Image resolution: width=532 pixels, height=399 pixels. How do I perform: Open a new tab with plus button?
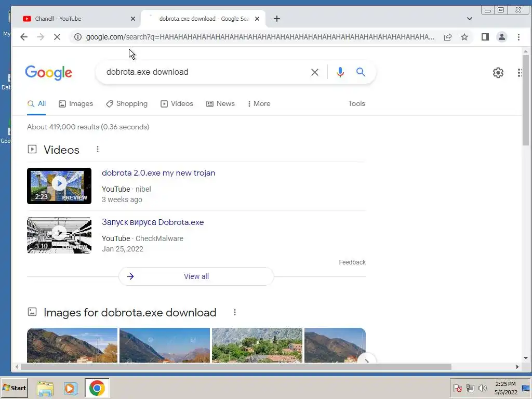pyautogui.click(x=277, y=19)
